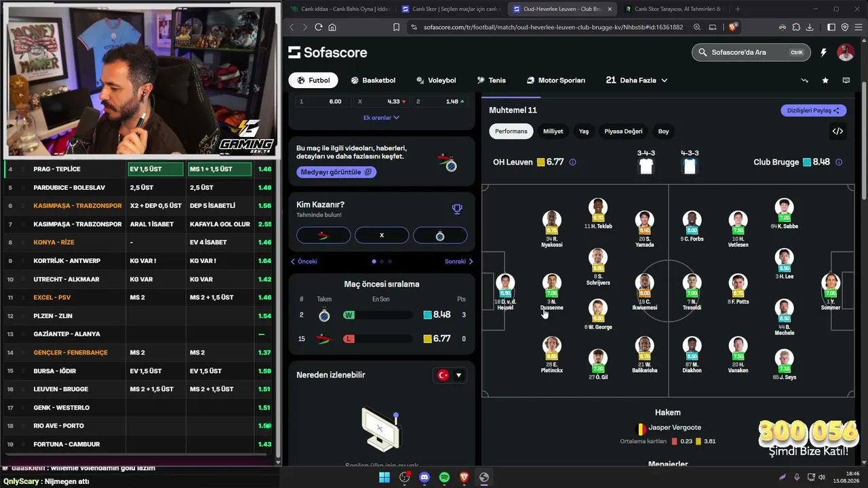The height and width of the screenshot is (488, 868).
Task: Vote for OH Leuven to win
Action: pyautogui.click(x=323, y=235)
